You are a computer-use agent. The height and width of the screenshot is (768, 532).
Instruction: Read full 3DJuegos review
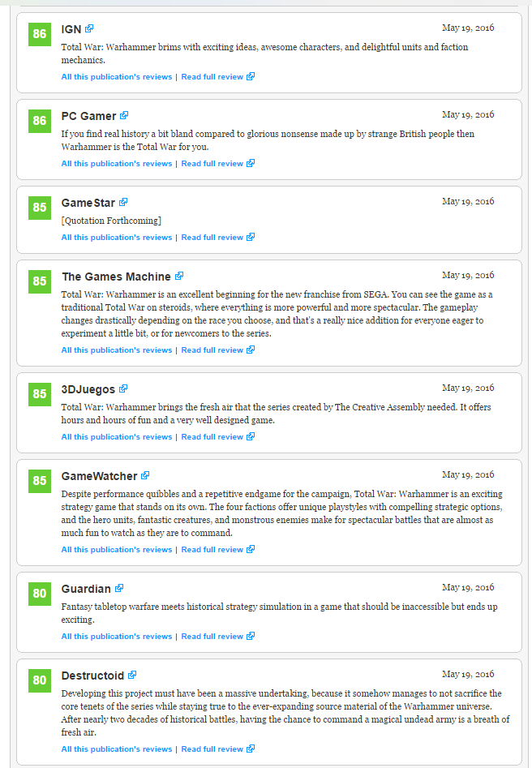pyautogui.click(x=218, y=436)
